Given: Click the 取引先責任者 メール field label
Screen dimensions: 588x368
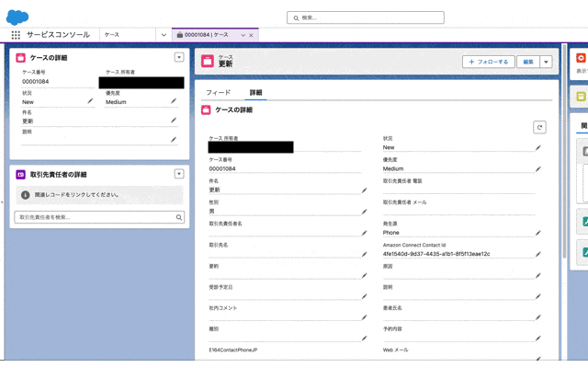Looking at the screenshot, I should (404, 202).
